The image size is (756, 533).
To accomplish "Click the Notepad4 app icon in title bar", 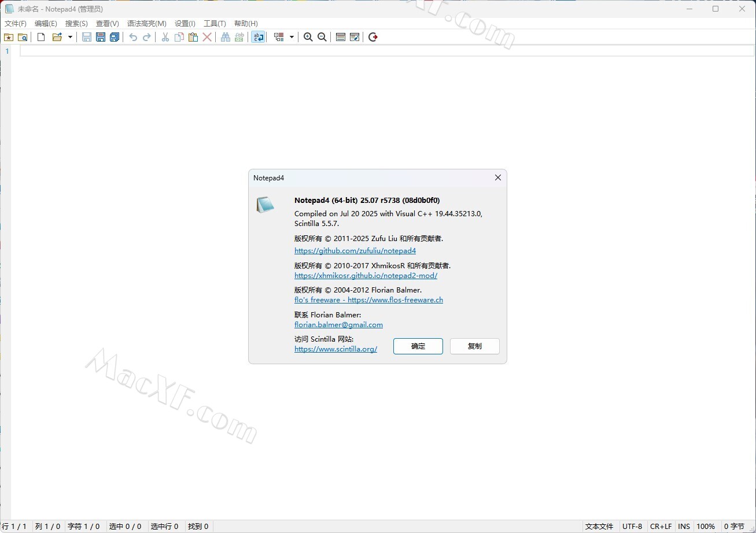I will pyautogui.click(x=10, y=9).
